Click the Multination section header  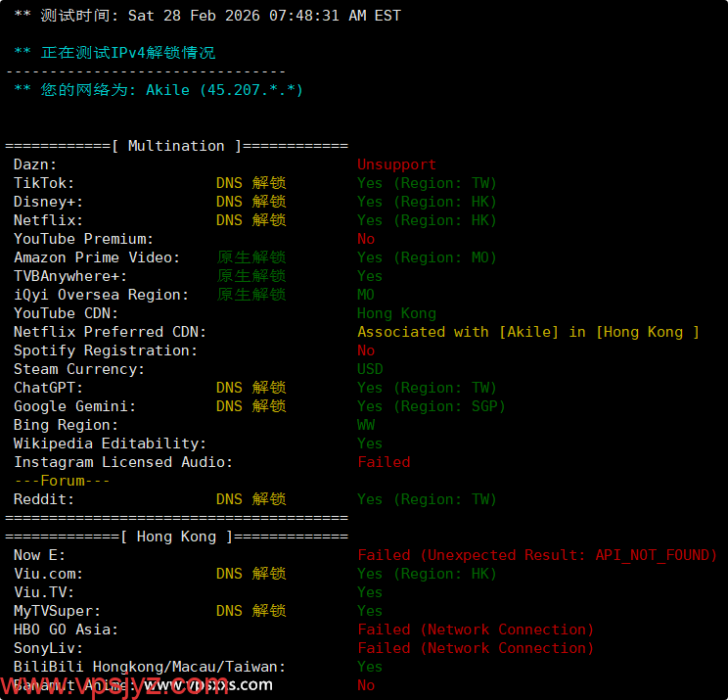[x=176, y=146]
